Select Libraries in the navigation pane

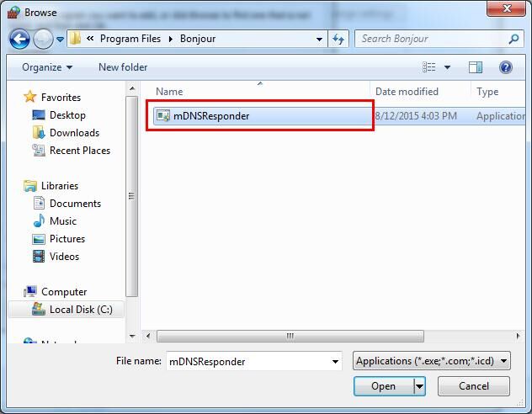(60, 185)
